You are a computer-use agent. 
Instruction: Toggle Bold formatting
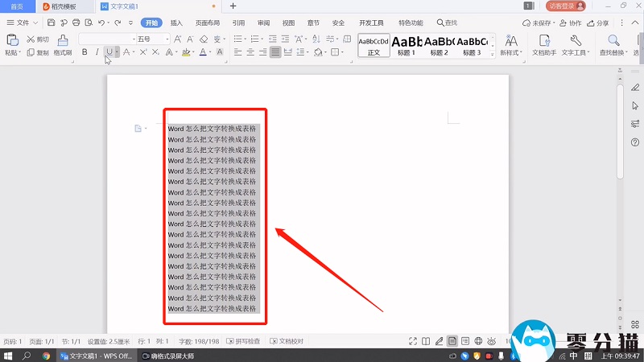pyautogui.click(x=84, y=52)
